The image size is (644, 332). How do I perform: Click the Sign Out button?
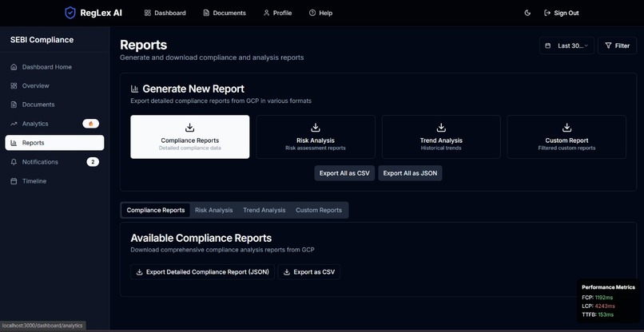coord(562,13)
